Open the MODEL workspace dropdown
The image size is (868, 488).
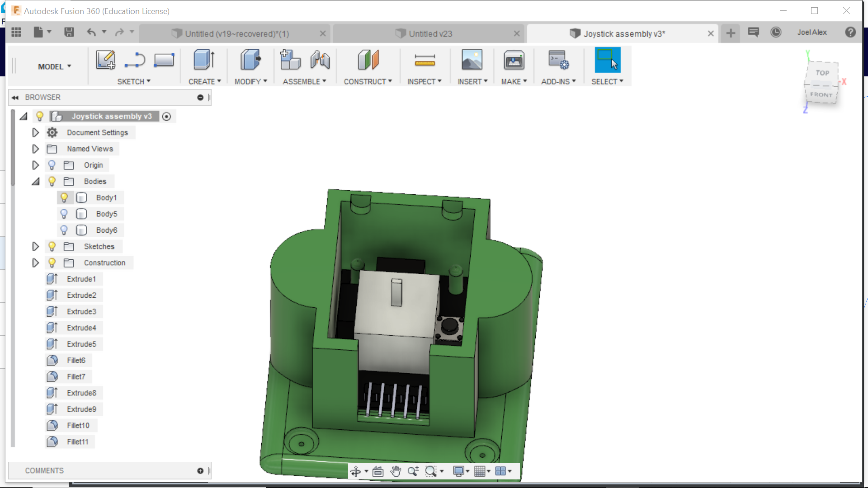54,66
